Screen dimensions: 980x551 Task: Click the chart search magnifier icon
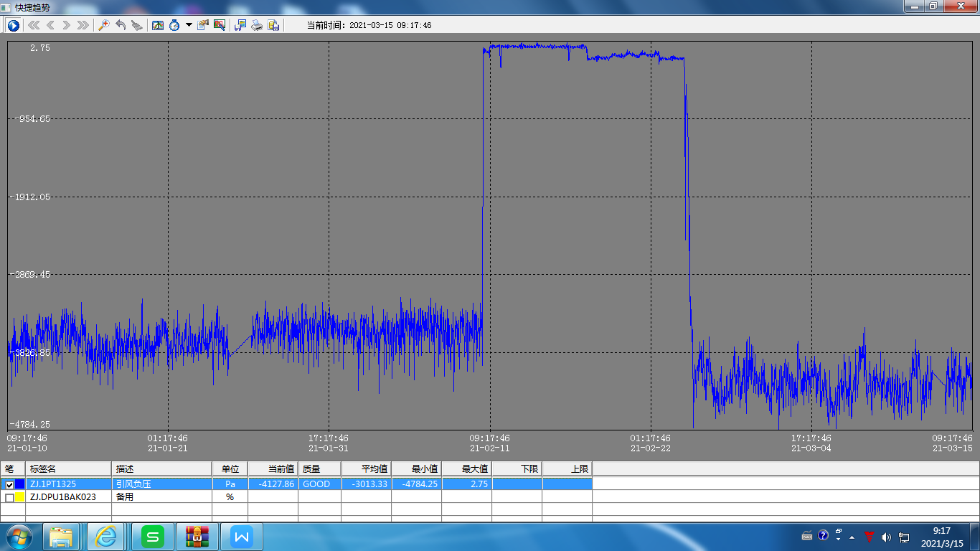click(220, 25)
